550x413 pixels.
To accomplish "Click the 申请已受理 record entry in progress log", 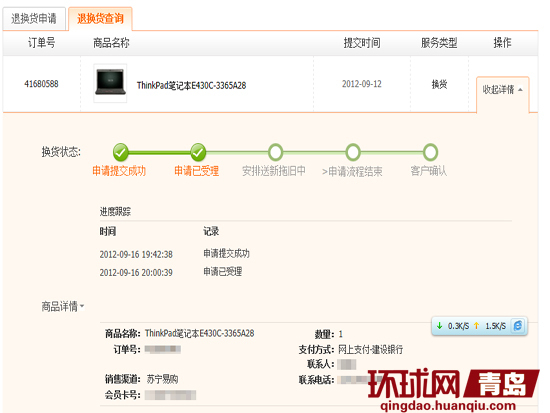I will pos(222,272).
